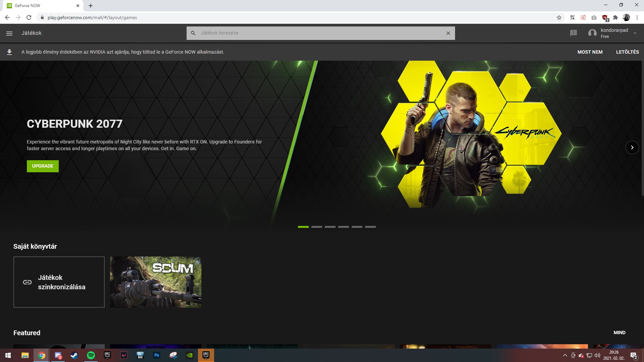The image size is (644, 362).
Task: Open the SCUM game tile
Action: click(156, 282)
